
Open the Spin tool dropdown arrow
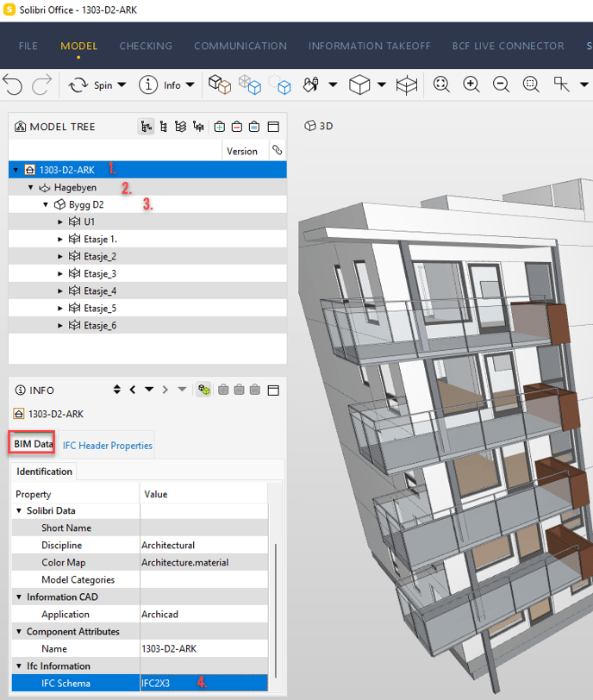122,84
